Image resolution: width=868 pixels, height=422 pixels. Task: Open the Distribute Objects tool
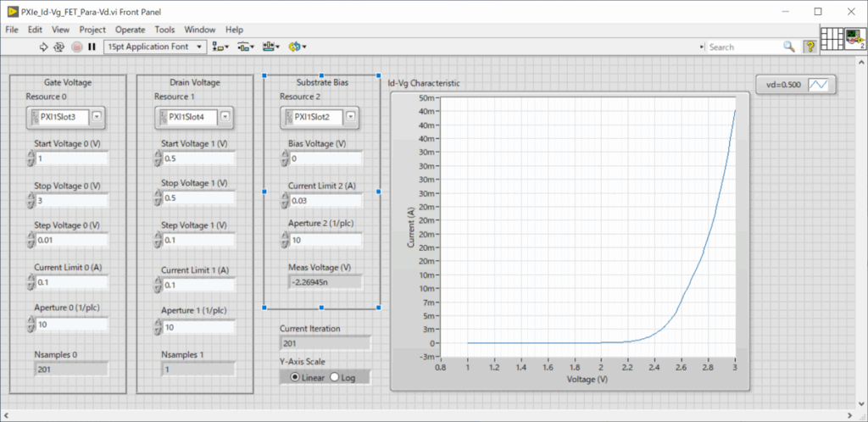246,47
